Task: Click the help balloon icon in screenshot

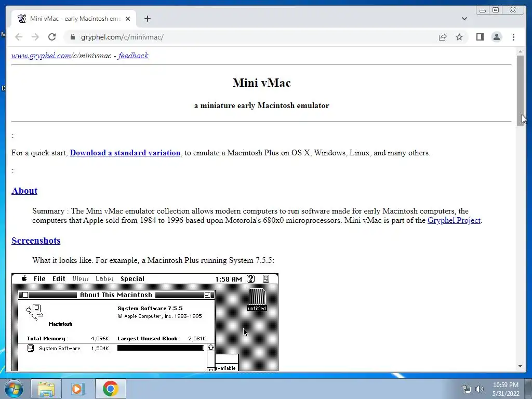Action: pos(250,279)
